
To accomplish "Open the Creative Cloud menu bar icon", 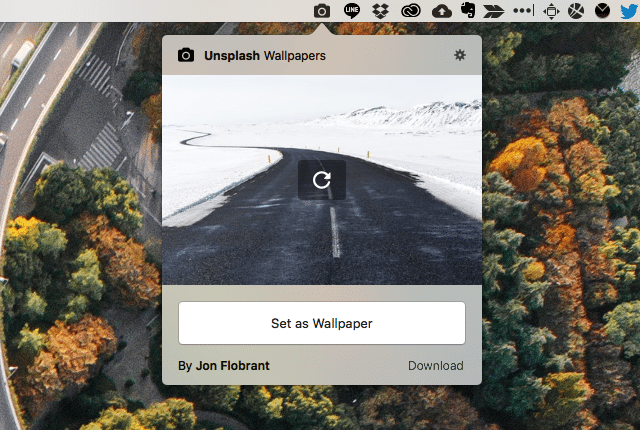I will coord(411,11).
